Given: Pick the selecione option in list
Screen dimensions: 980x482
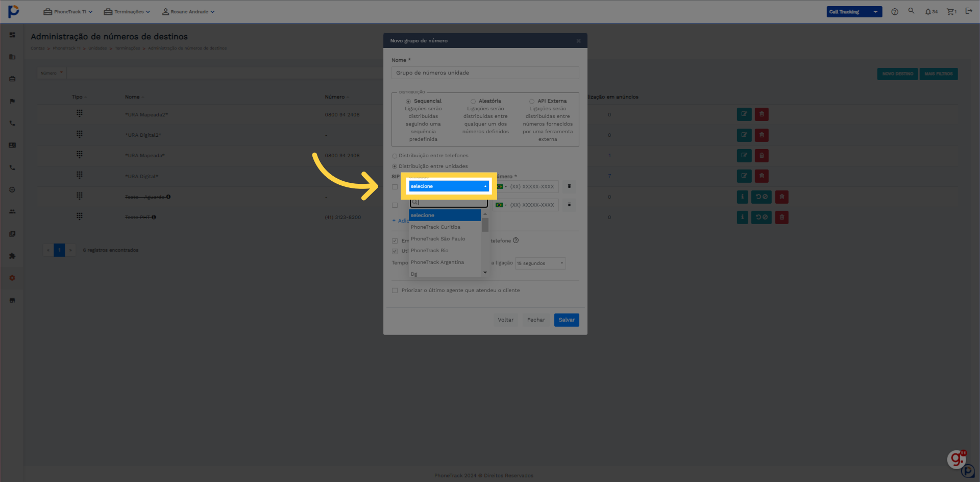Looking at the screenshot, I should 445,215.
